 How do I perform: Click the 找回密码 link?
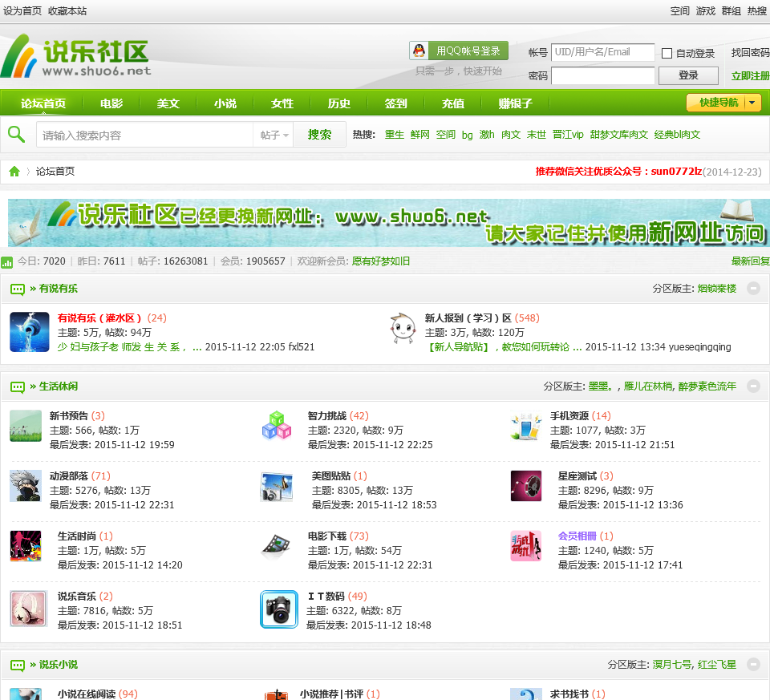[750, 53]
